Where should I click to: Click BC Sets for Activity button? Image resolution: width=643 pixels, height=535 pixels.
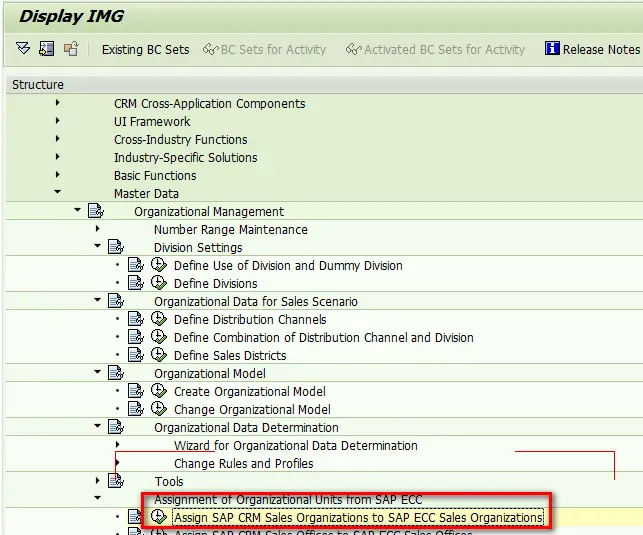point(264,50)
